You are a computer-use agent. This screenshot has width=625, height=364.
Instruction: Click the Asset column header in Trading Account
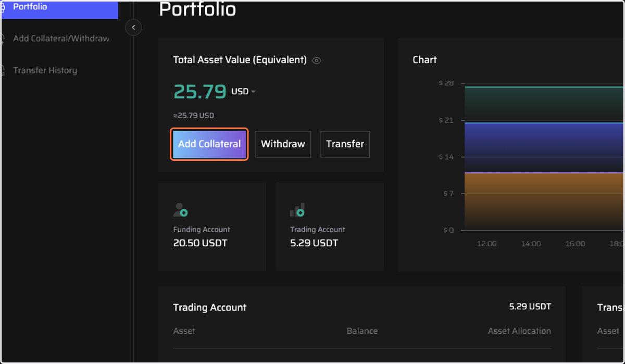coord(184,331)
